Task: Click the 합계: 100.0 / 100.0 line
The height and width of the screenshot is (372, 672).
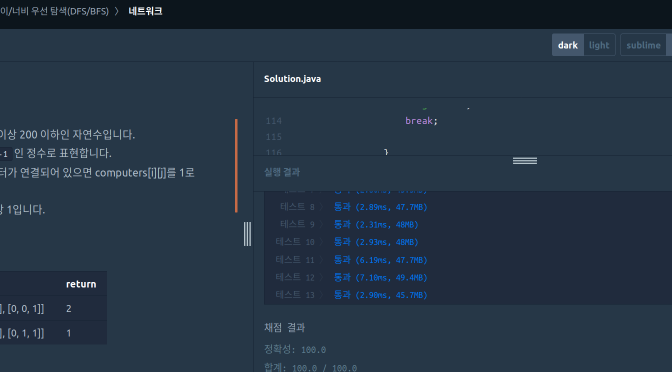Action: click(x=310, y=368)
